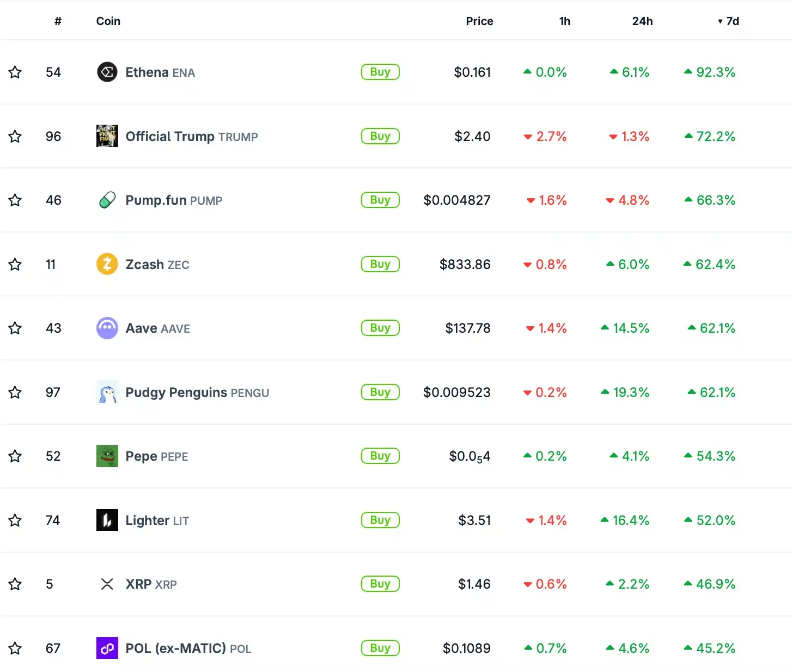The width and height of the screenshot is (792, 672).
Task: Click the Zcash yellow logo icon
Action: pos(107,264)
